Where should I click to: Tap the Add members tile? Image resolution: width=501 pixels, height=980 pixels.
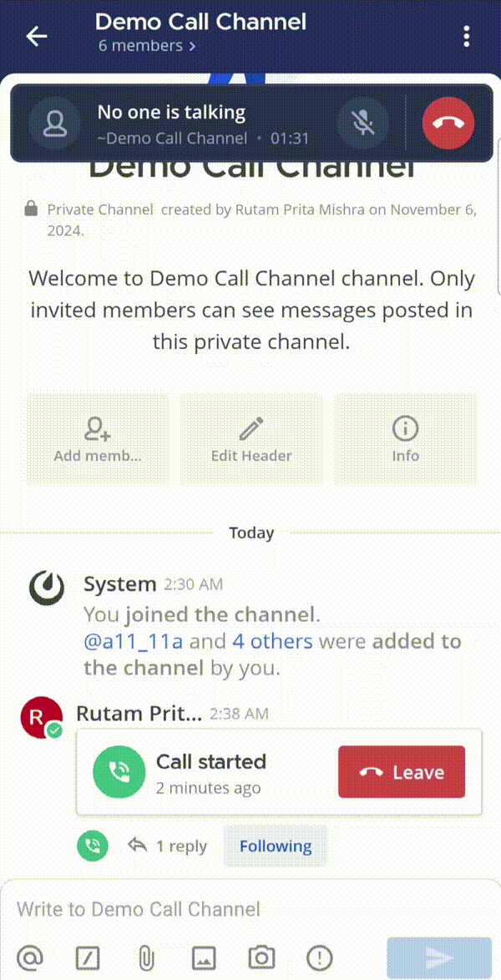(98, 440)
